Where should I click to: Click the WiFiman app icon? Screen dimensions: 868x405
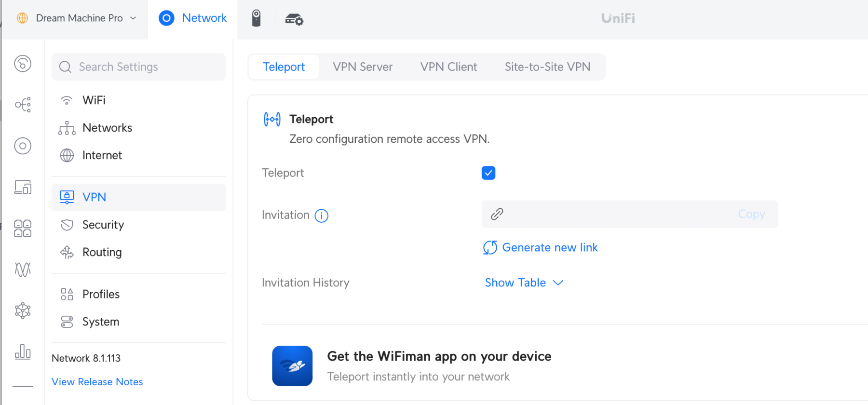[292, 366]
